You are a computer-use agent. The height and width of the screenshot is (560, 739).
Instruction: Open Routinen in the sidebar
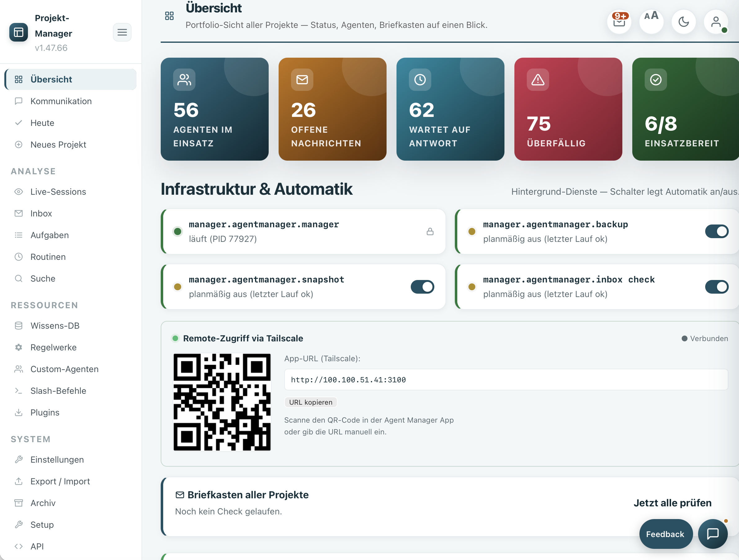pyautogui.click(x=70, y=257)
